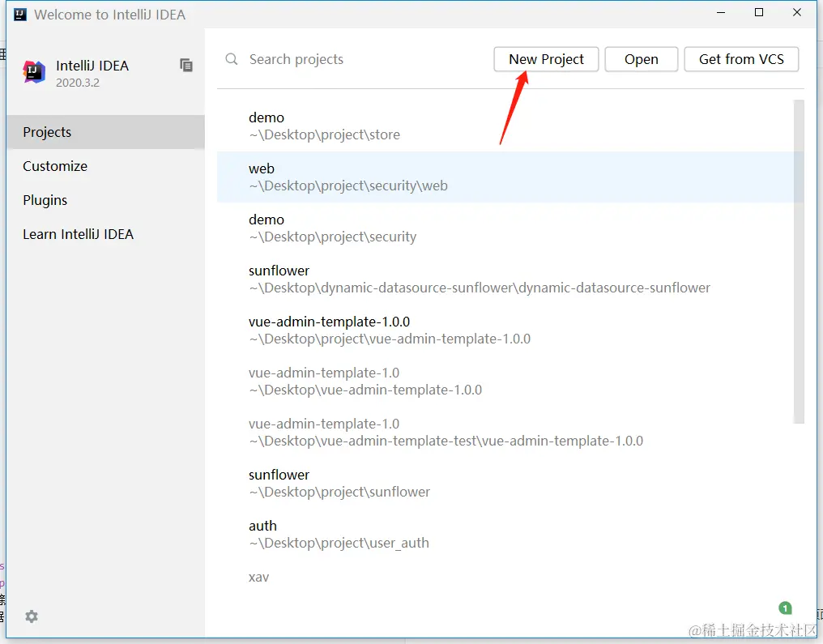This screenshot has height=644, width=823.
Task: Open sunflower project in project\sunflower
Action: coord(505,483)
